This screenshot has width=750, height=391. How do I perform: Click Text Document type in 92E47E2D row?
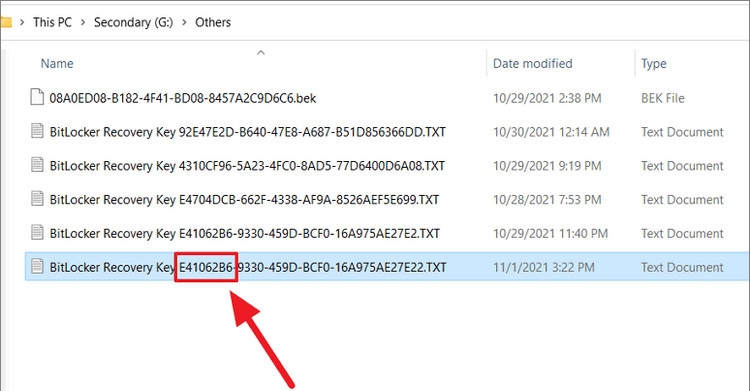[x=683, y=132]
